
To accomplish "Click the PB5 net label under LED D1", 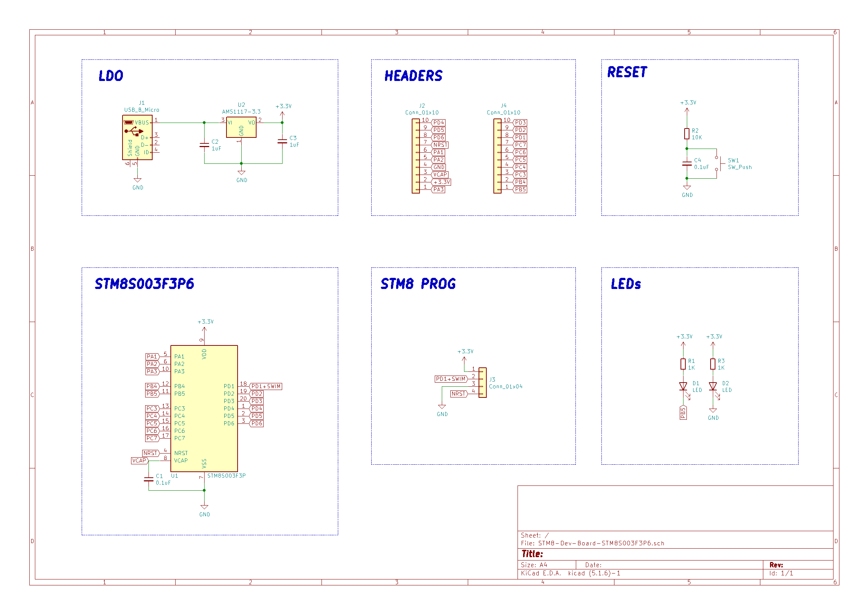I will click(683, 413).
